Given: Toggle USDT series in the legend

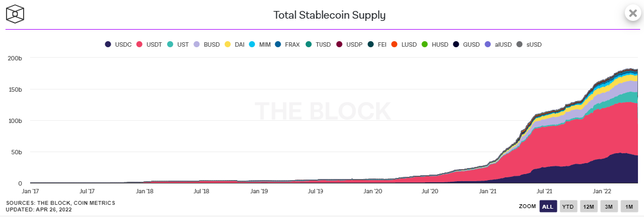Looking at the screenshot, I should (x=151, y=44).
